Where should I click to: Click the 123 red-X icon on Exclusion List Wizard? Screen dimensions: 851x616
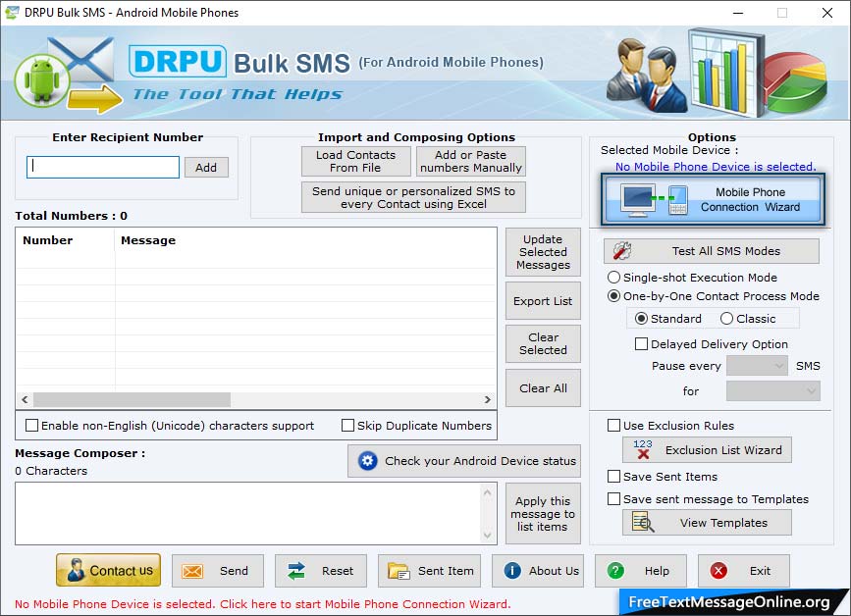pyautogui.click(x=643, y=449)
